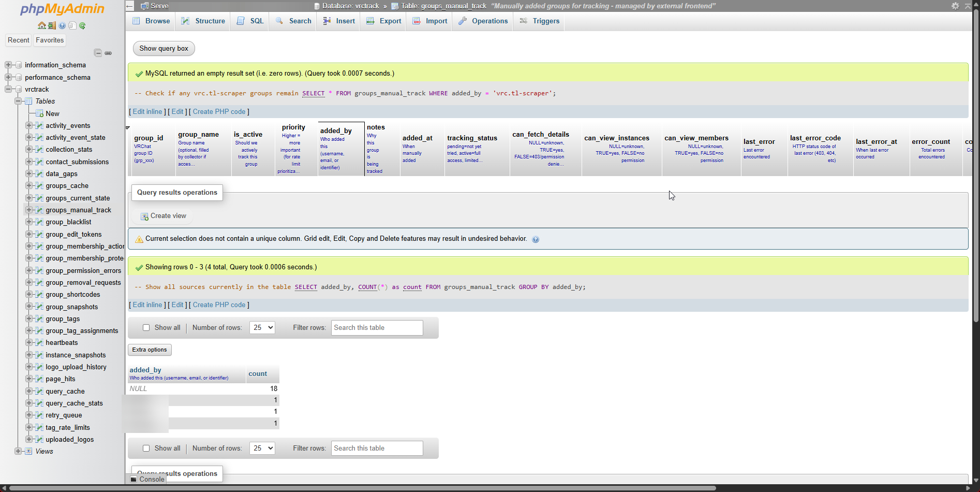Viewport: 980px width, 492px height.
Task: Click the green reload navigation panel icon
Action: 83,25
